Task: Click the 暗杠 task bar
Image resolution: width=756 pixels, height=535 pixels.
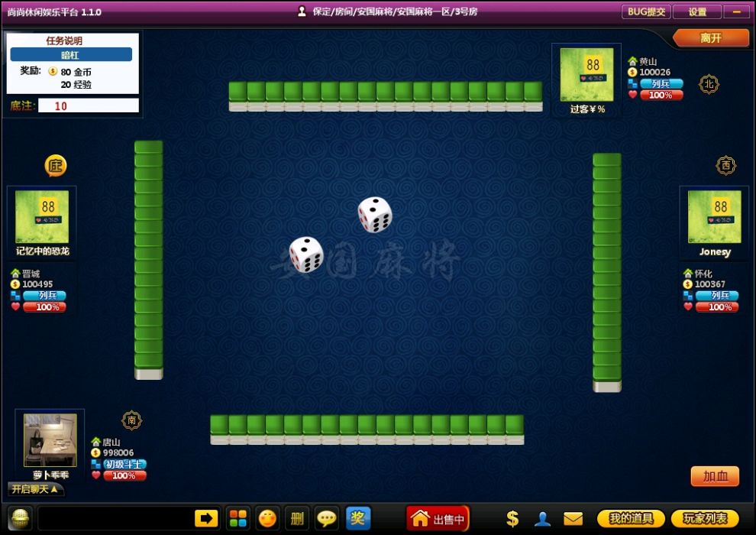Action: pyautogui.click(x=71, y=54)
